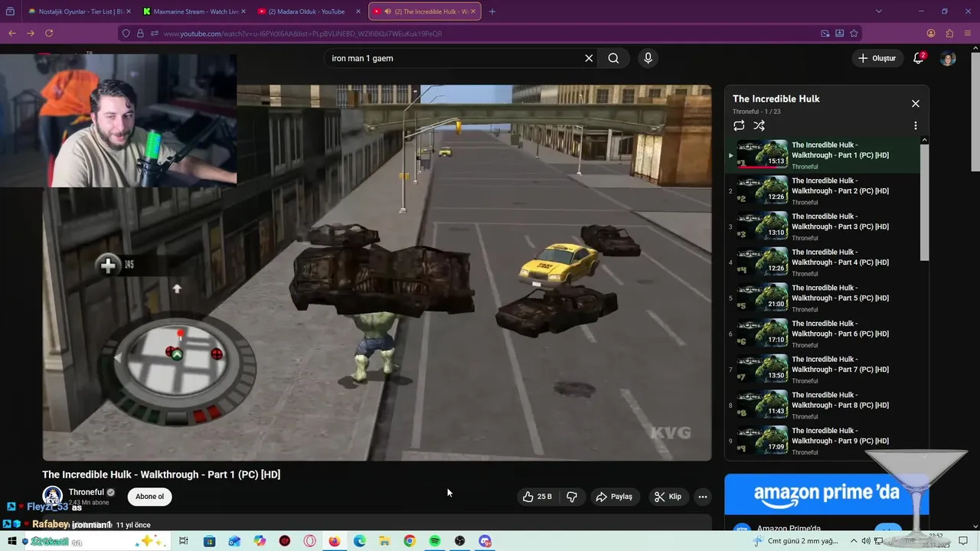Play Walkthrough Part 2 from playlist
The height and width of the screenshot is (551, 980).
(822, 191)
